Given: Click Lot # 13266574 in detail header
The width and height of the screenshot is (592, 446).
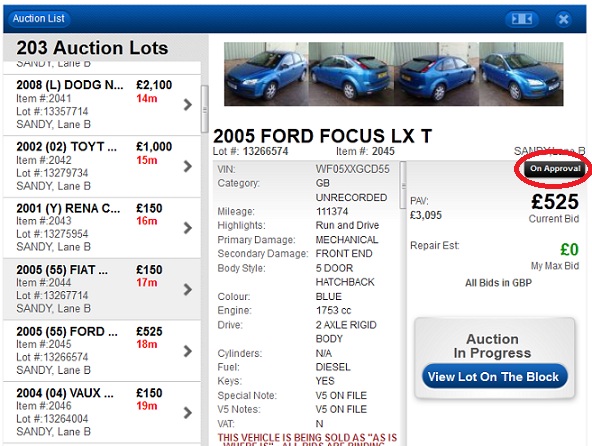Looking at the screenshot, I should coord(250,151).
